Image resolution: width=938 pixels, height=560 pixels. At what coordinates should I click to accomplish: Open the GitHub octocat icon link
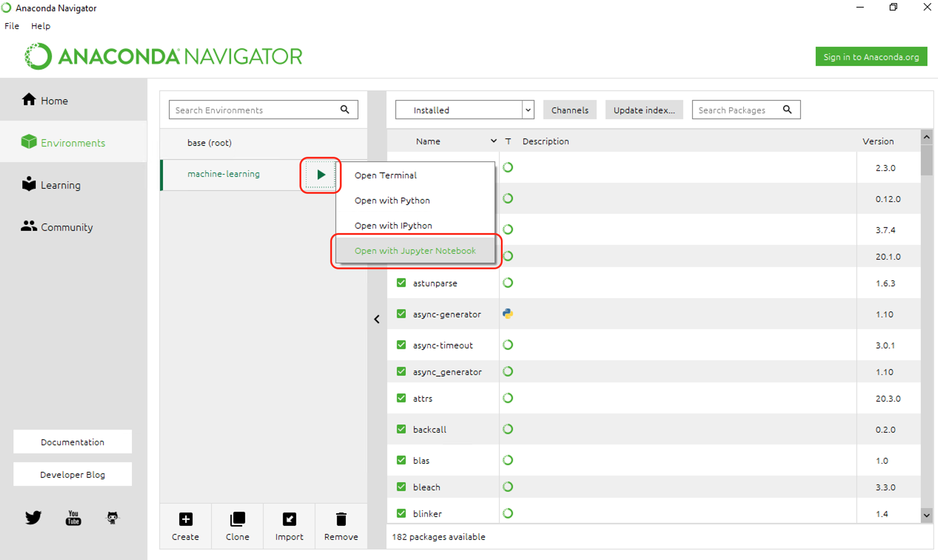pos(113,518)
